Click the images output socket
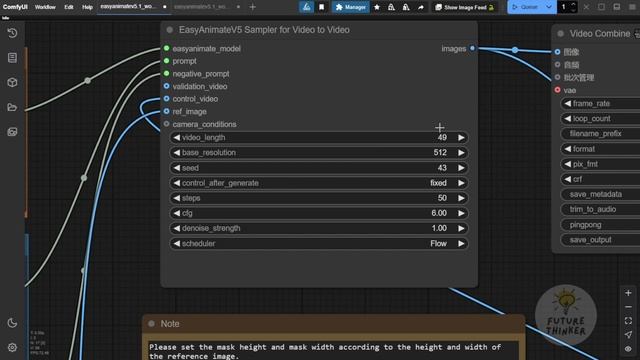 point(472,48)
